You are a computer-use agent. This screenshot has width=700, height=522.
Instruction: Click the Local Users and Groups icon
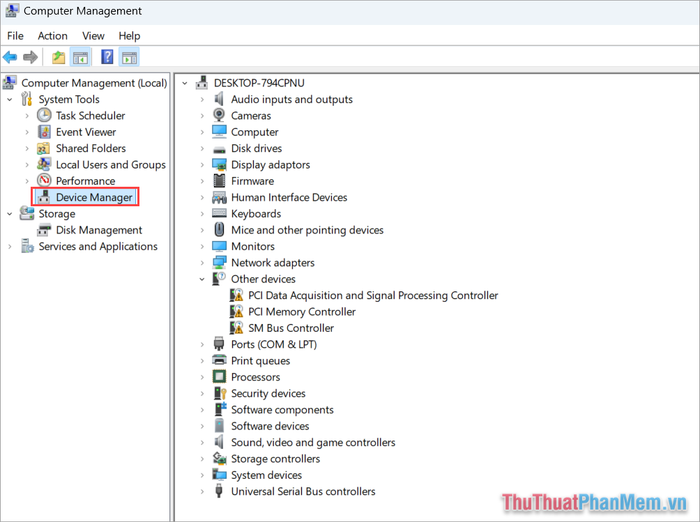pos(44,164)
